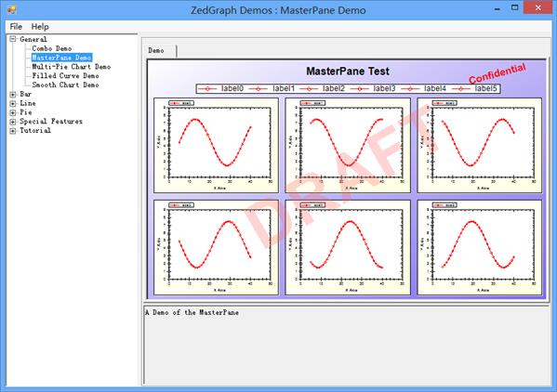
Task: Open the File menu
Action: (16, 27)
